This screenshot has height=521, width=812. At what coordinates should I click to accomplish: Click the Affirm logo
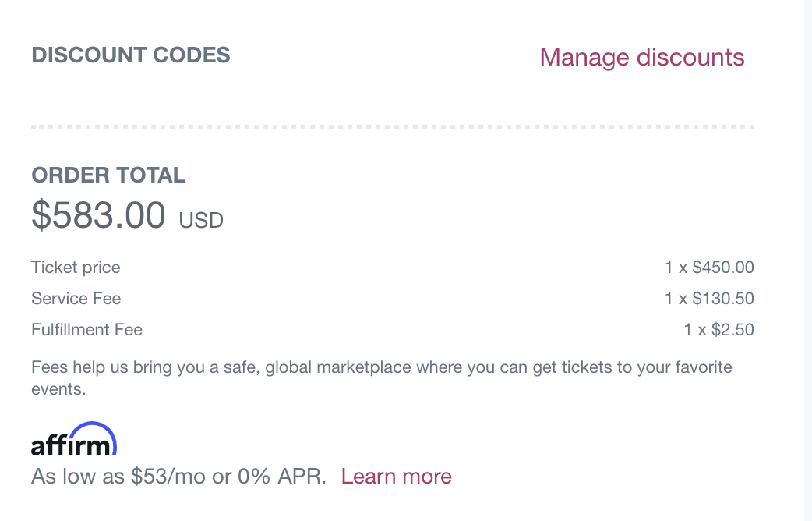click(x=73, y=442)
